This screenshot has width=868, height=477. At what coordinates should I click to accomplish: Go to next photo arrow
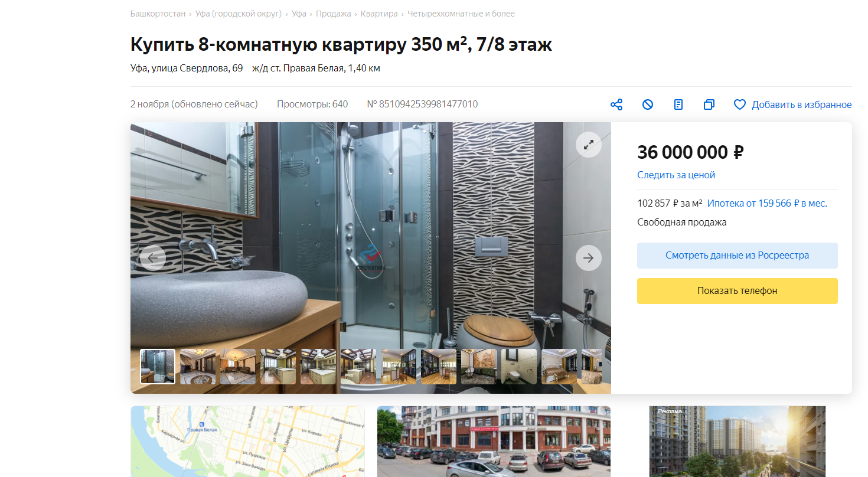click(x=589, y=258)
